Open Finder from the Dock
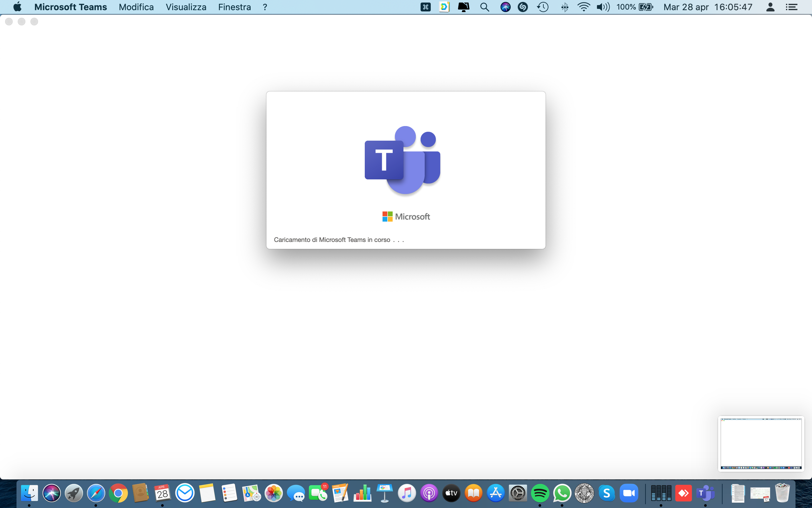Image resolution: width=812 pixels, height=508 pixels. point(29,493)
